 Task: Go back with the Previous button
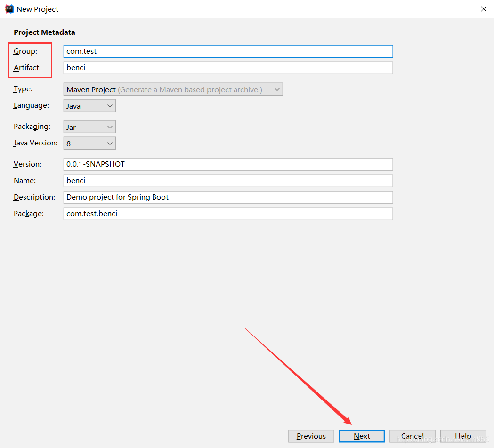(x=311, y=436)
